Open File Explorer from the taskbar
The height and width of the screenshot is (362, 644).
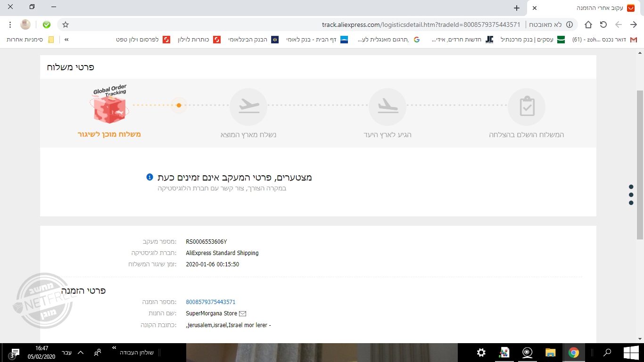point(550,352)
